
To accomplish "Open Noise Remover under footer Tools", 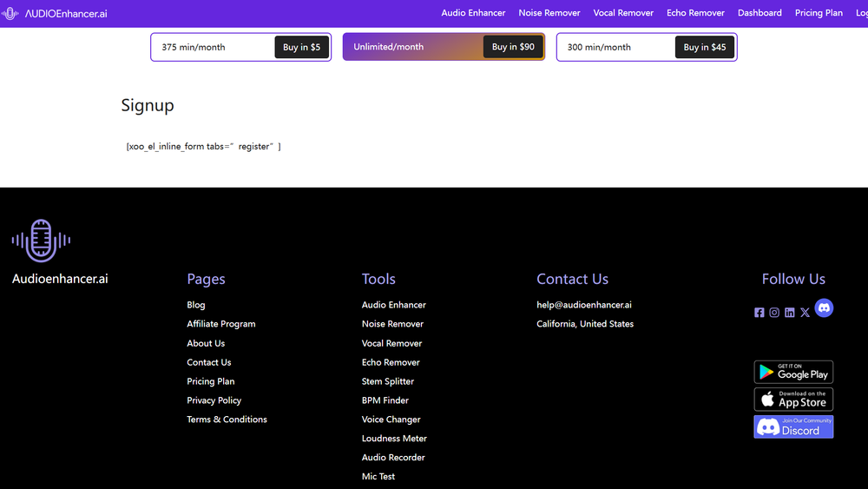I will (x=392, y=324).
